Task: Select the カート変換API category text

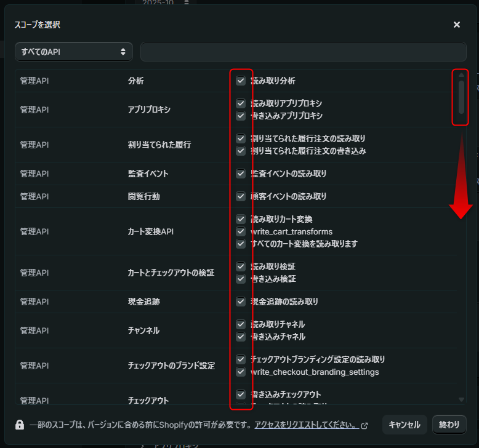Action: 151,231
